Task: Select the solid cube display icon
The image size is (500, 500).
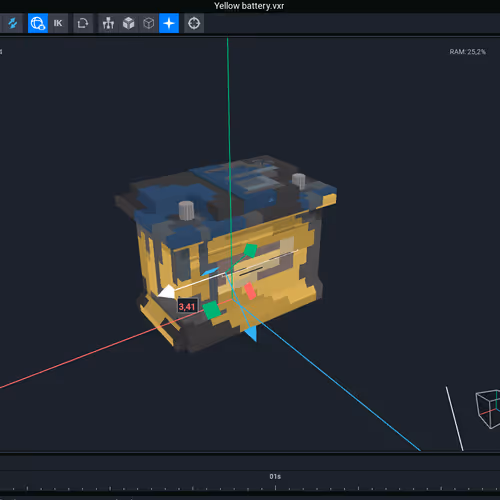Action: tap(128, 23)
